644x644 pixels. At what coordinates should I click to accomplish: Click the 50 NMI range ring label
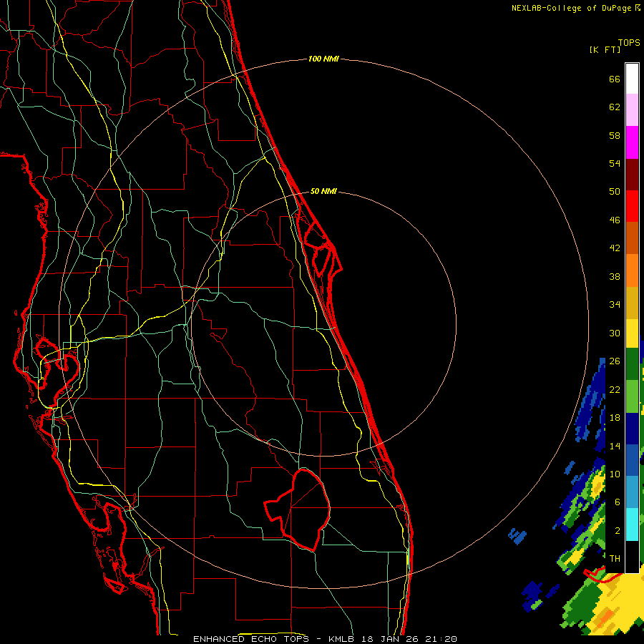tap(323, 191)
